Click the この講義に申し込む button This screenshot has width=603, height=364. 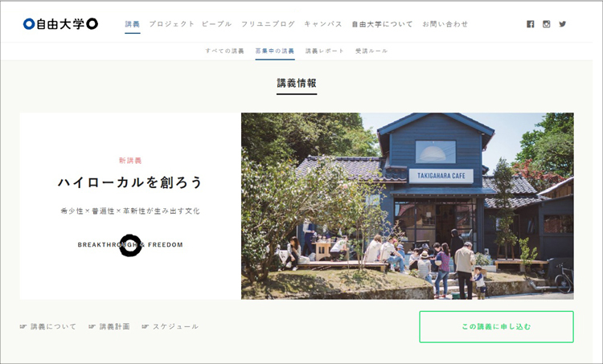tap(497, 327)
